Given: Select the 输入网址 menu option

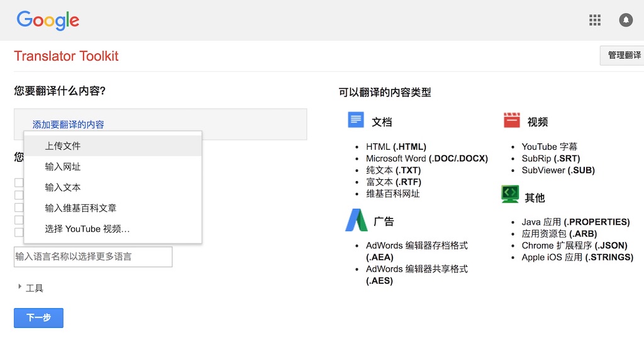Looking at the screenshot, I should pyautogui.click(x=63, y=167).
